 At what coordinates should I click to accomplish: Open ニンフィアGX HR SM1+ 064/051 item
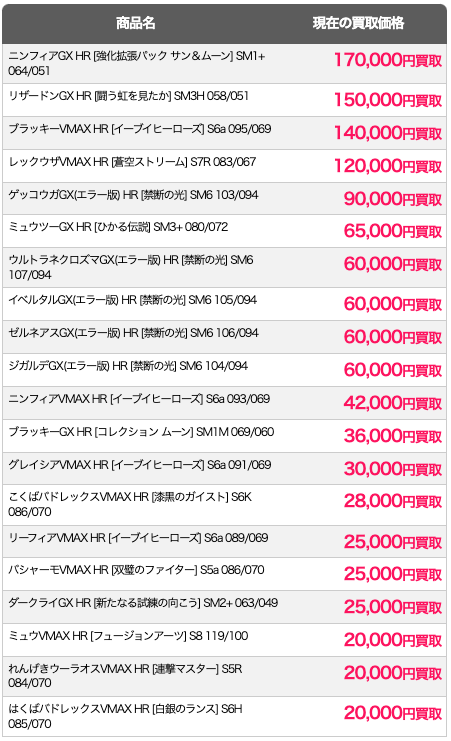137,63
